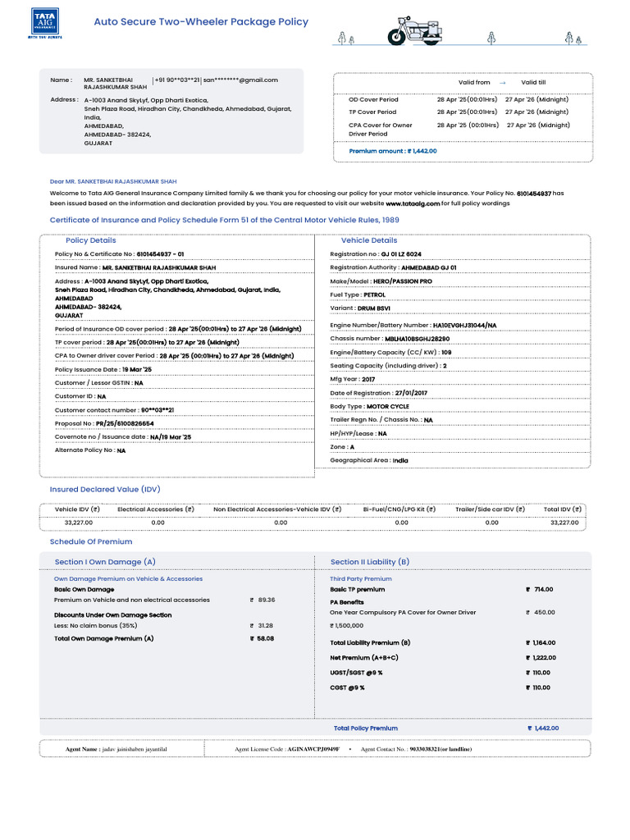
Task: Click the Total Own Damage Premium value 58.08
Action: (x=266, y=638)
